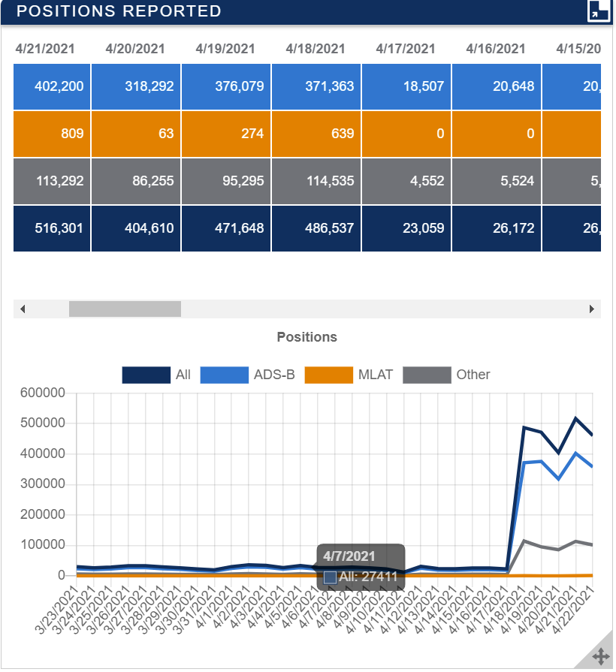Click the right scroll arrow of the table scrollbar
This screenshot has height=672, width=616.
pos(592,309)
